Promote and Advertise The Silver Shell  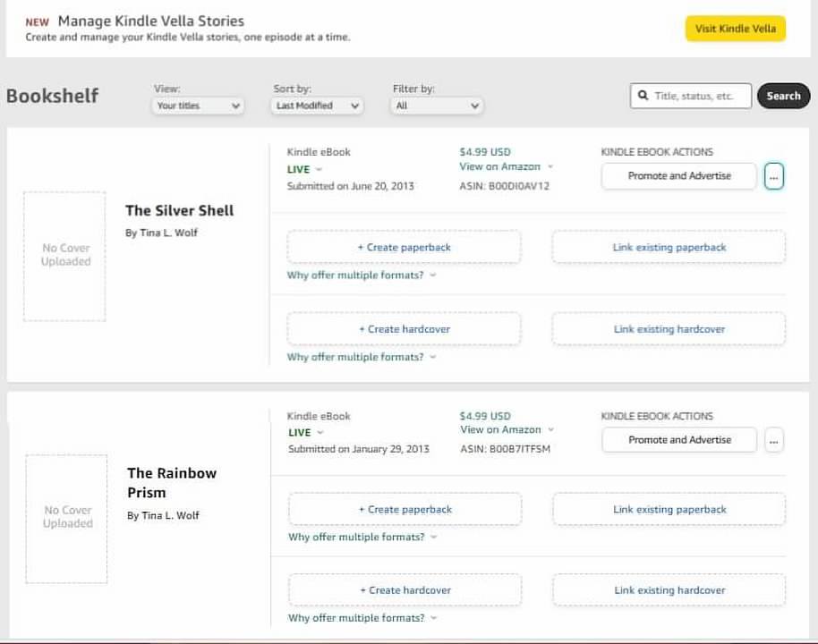click(x=678, y=176)
